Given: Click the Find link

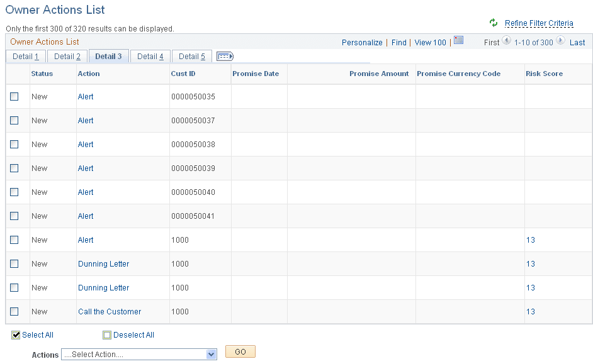Looking at the screenshot, I should point(398,42).
